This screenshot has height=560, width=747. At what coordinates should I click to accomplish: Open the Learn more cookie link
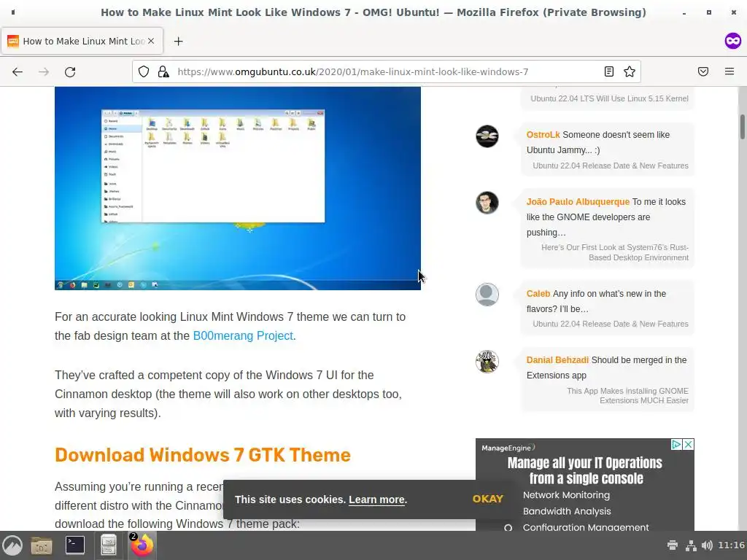tap(377, 499)
